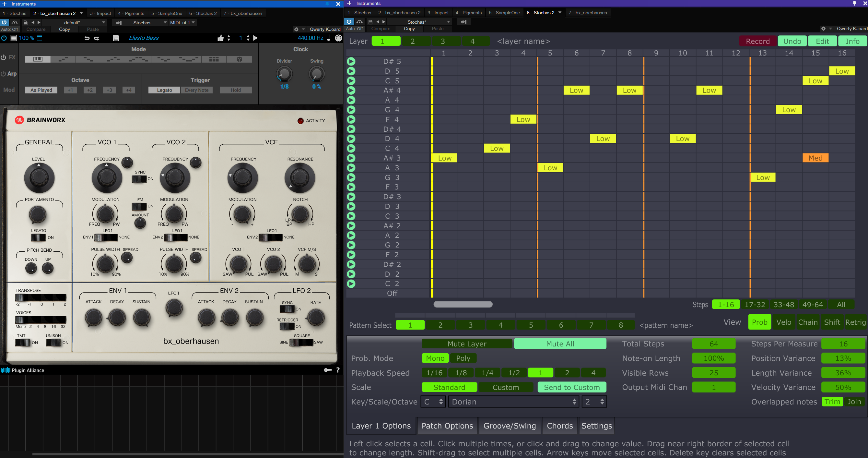Open the plugin menu lines icon
Viewport: 868px width, 458px height.
click(x=14, y=38)
